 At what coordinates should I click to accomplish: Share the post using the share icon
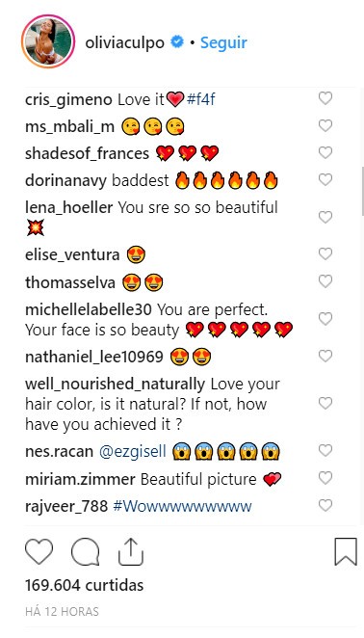(x=131, y=551)
